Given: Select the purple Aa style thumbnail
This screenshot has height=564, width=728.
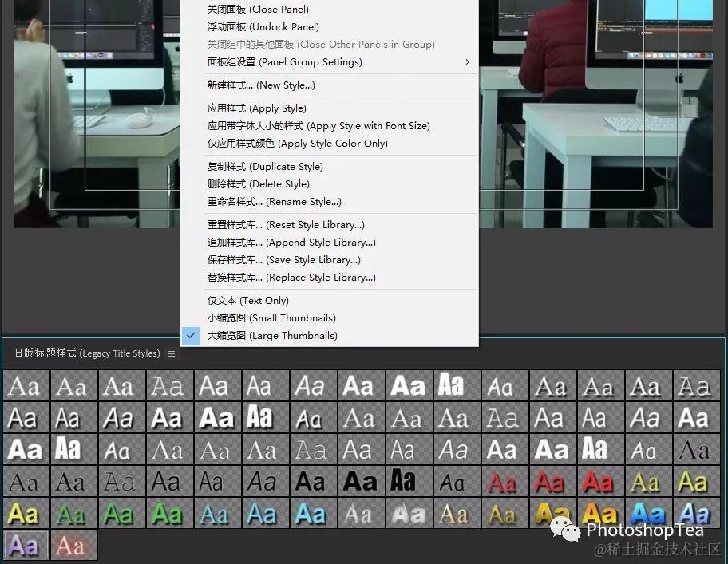Looking at the screenshot, I should pyautogui.click(x=26, y=545).
